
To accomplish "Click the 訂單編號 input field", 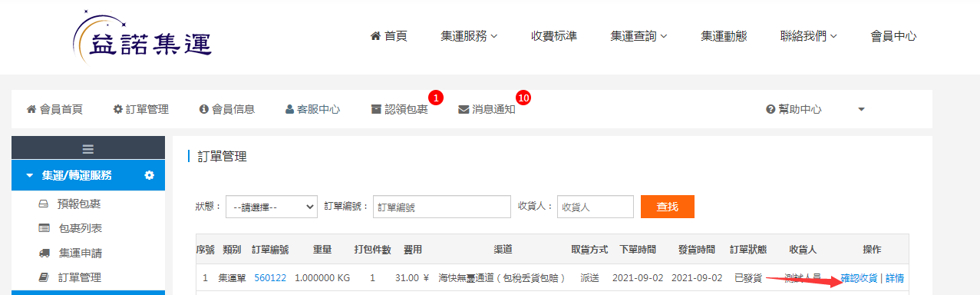I will point(442,207).
